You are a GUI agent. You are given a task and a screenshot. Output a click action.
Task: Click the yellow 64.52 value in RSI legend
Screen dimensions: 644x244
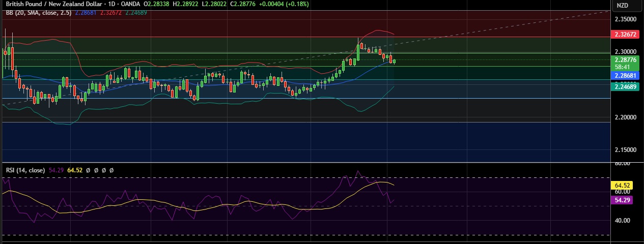(74, 170)
